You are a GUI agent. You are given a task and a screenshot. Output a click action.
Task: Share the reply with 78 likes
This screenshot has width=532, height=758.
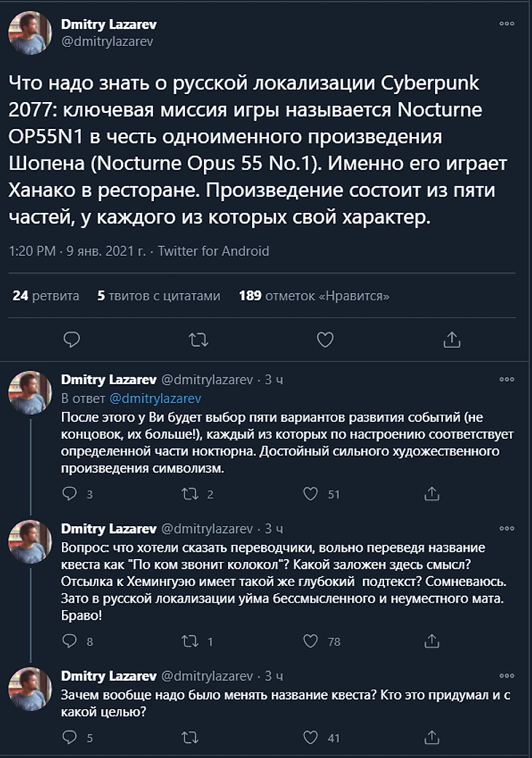[431, 641]
